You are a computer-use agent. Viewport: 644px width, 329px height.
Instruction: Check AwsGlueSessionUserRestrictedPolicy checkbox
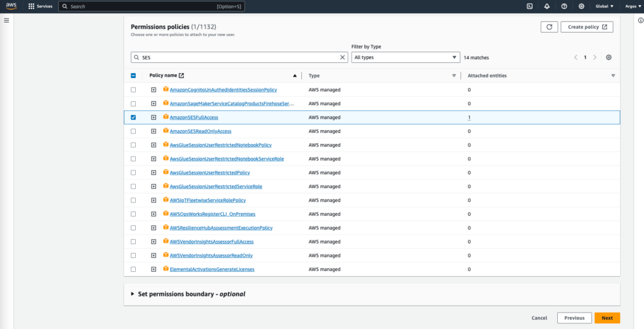(133, 172)
